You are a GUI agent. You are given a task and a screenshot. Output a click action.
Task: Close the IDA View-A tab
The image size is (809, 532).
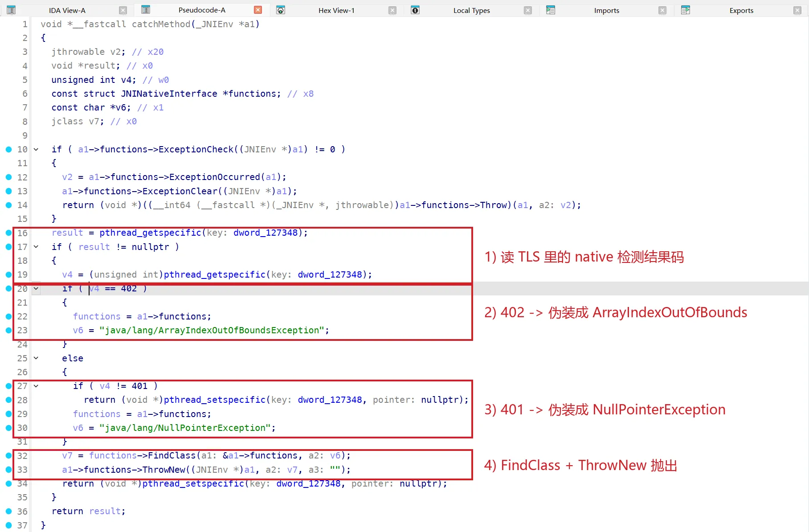point(123,10)
